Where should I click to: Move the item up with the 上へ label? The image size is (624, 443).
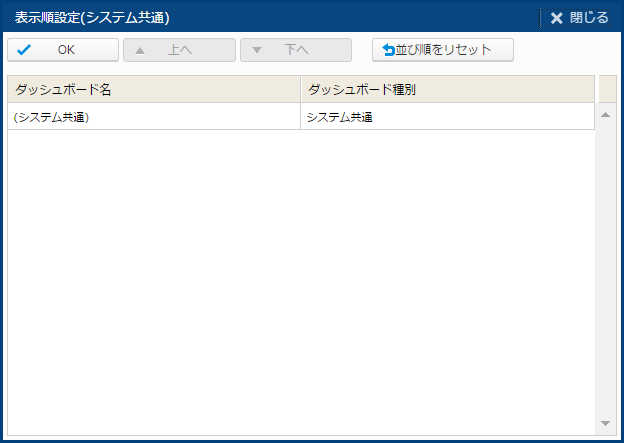(180, 50)
